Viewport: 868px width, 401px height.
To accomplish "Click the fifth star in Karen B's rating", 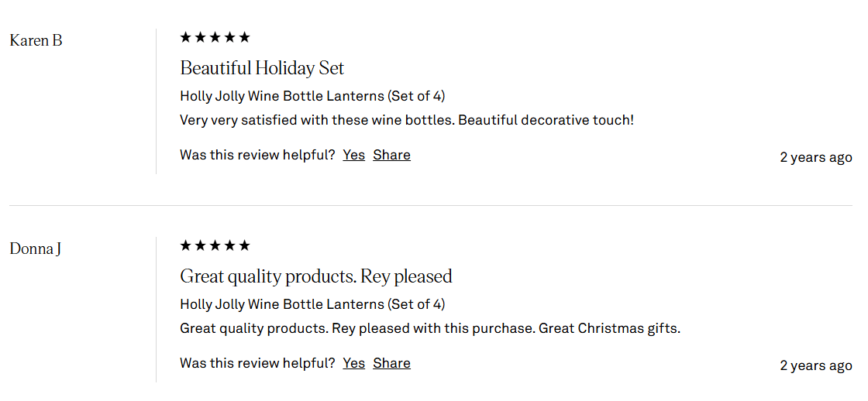I will (245, 37).
